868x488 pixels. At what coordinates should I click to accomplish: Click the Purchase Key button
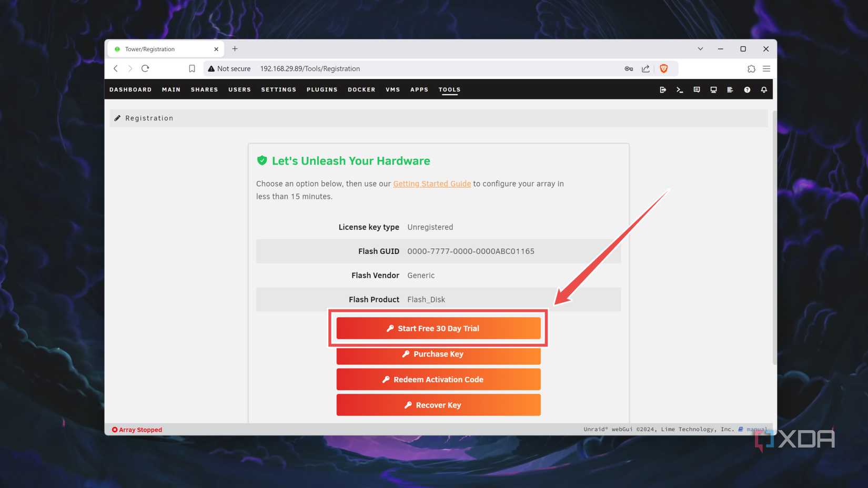click(x=438, y=355)
